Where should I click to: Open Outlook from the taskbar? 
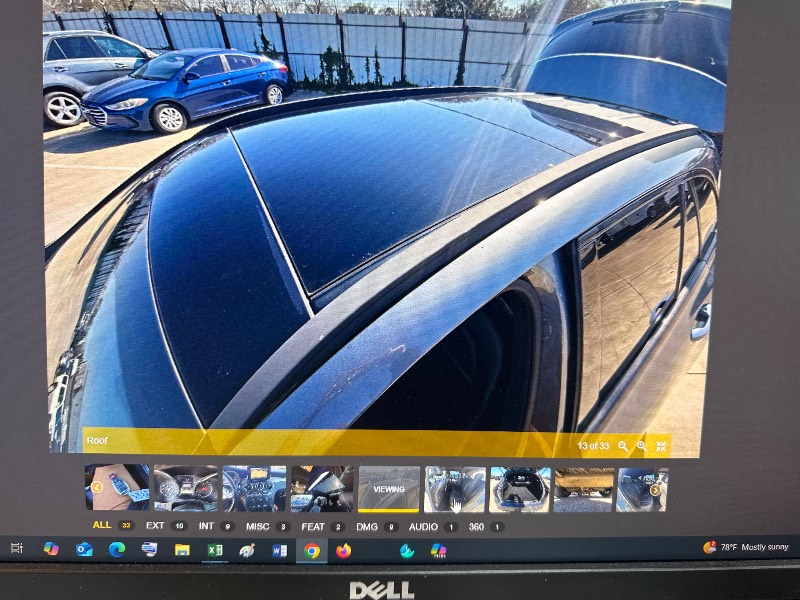(x=84, y=549)
